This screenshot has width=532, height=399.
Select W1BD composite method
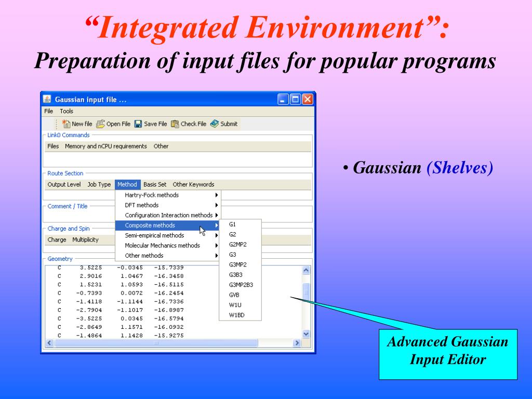tap(240, 315)
